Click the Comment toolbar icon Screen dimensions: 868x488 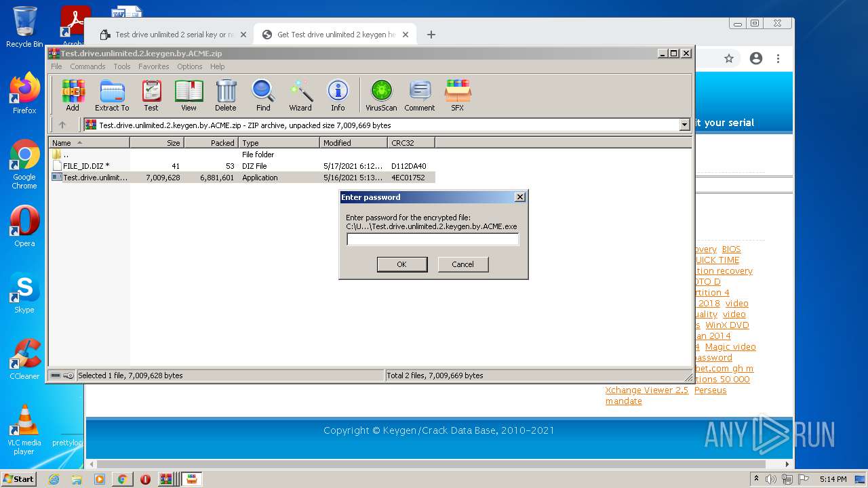[x=420, y=95]
